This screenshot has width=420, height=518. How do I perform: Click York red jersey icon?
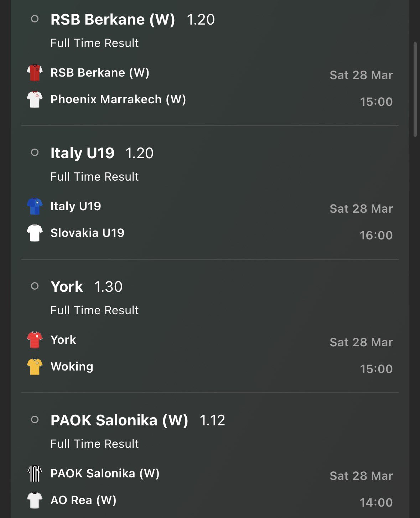pyautogui.click(x=35, y=340)
